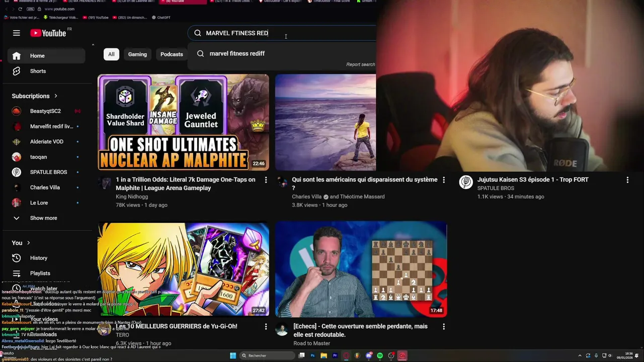The width and height of the screenshot is (644, 362).
Task: Open the ChatGPT bookmark
Action: pyautogui.click(x=161, y=18)
